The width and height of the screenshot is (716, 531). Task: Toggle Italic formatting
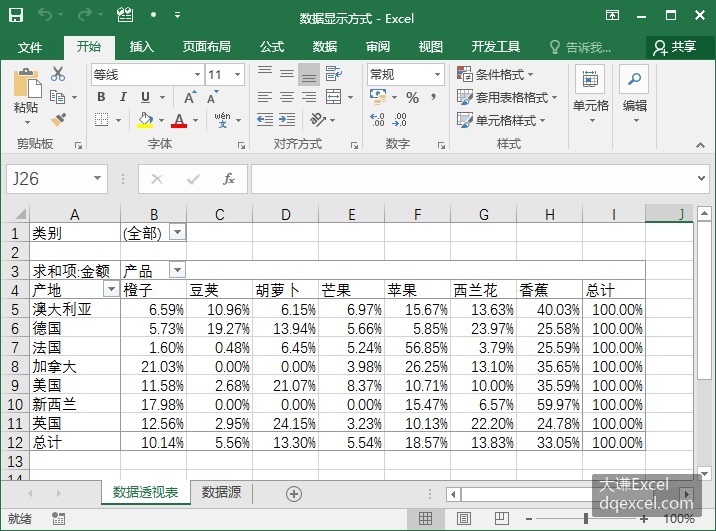point(123,97)
